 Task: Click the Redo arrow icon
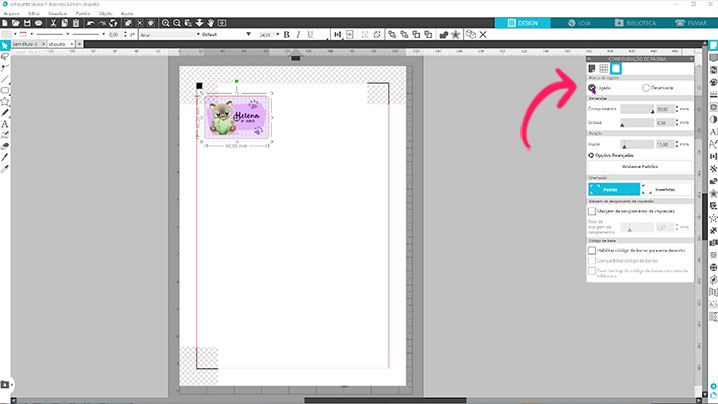[102, 23]
